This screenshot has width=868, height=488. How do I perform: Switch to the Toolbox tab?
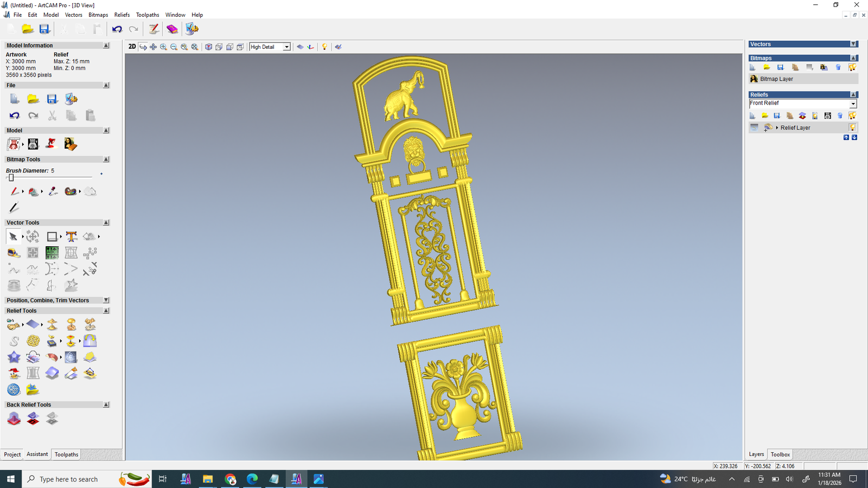pyautogui.click(x=780, y=454)
